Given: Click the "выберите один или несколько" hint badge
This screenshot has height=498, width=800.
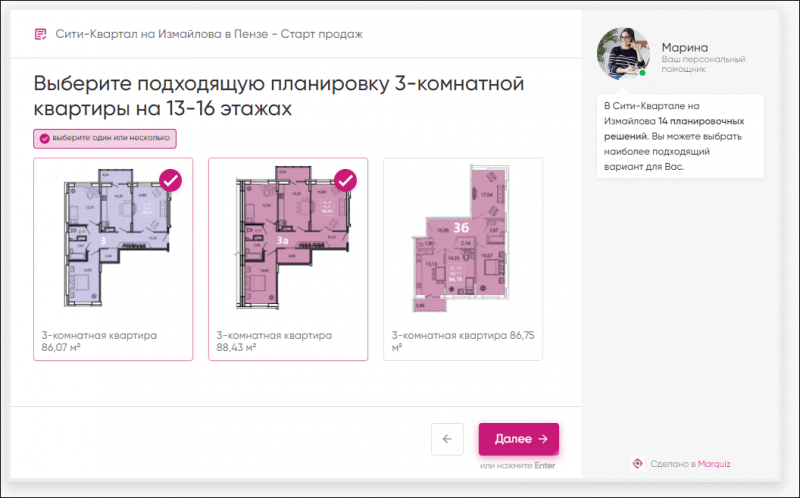Looking at the screenshot, I should click(x=105, y=139).
